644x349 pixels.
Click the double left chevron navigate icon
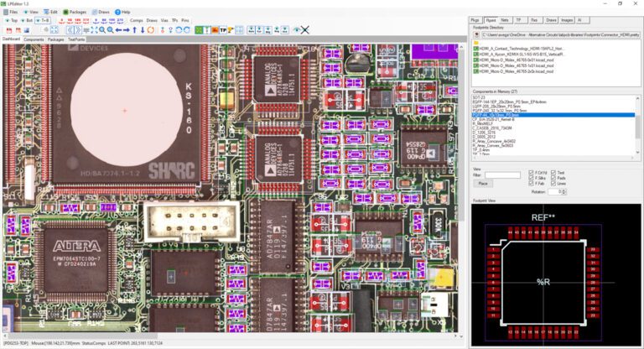(70, 30)
